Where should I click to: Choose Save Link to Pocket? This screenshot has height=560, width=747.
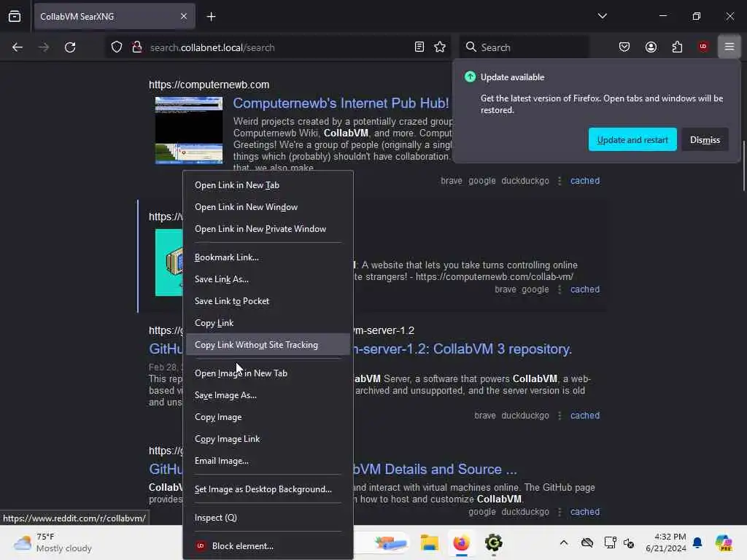click(x=268, y=301)
